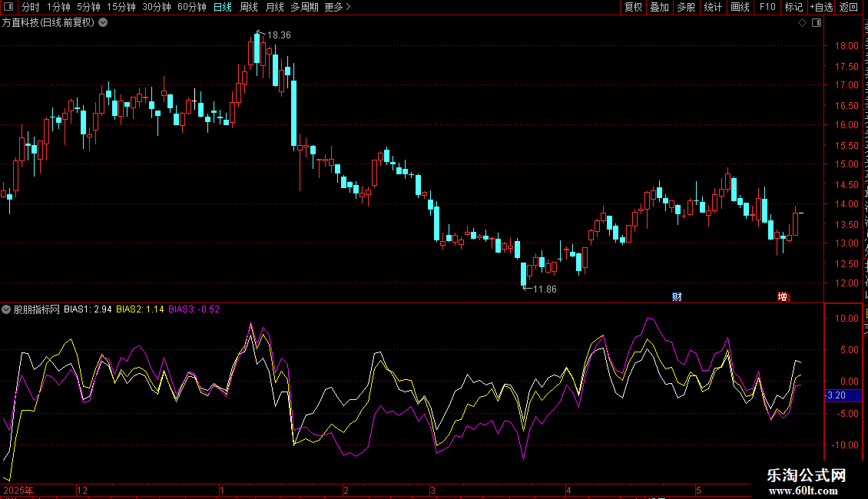868x499 pixels.
Task: Click the 18.00 price axis label
Action: click(846, 46)
